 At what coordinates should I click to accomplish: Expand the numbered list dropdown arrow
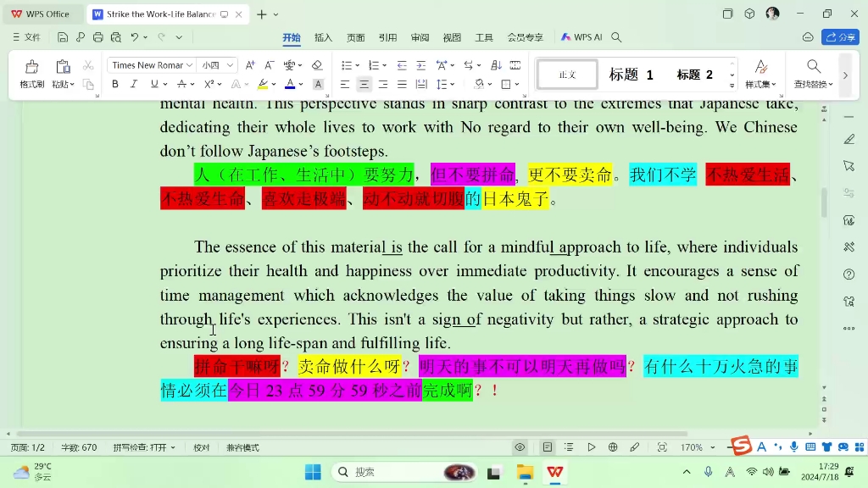pos(385,66)
